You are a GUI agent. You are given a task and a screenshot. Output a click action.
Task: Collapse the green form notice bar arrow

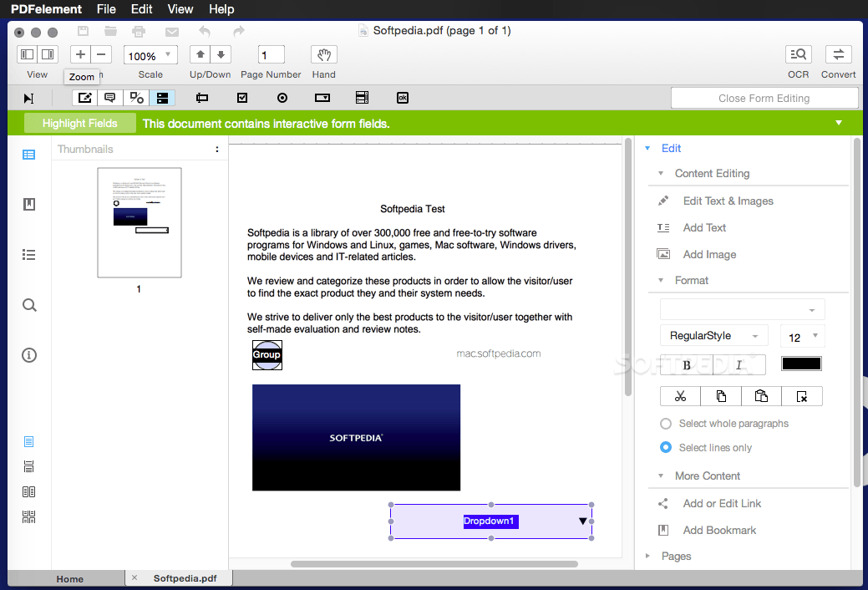point(839,123)
